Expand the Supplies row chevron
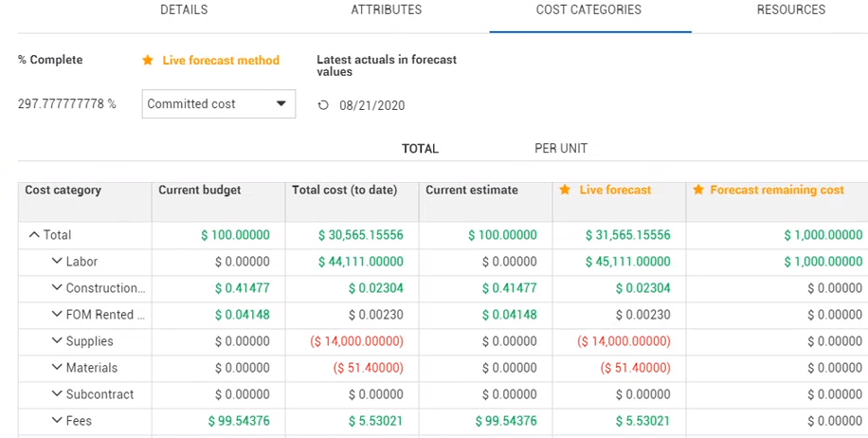 coord(56,341)
